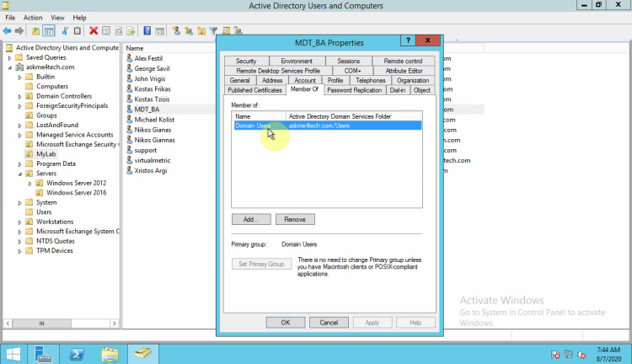Click the red Delete icon in toolbar
The width and height of the screenshot is (632, 364).
pyautogui.click(x=94, y=31)
